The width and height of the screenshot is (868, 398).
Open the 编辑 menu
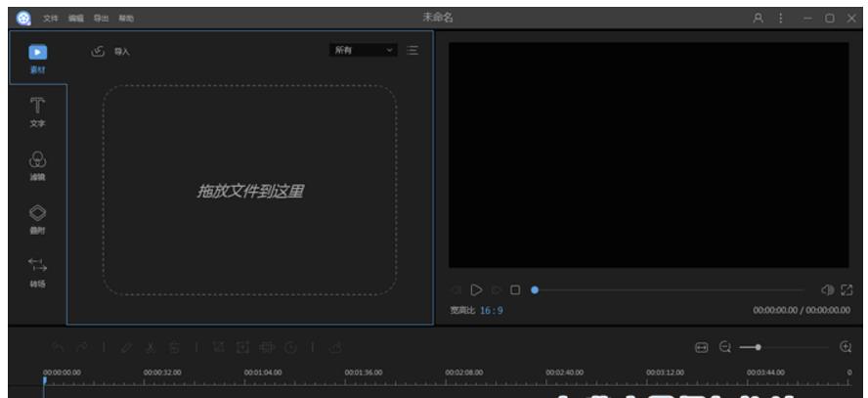point(76,19)
